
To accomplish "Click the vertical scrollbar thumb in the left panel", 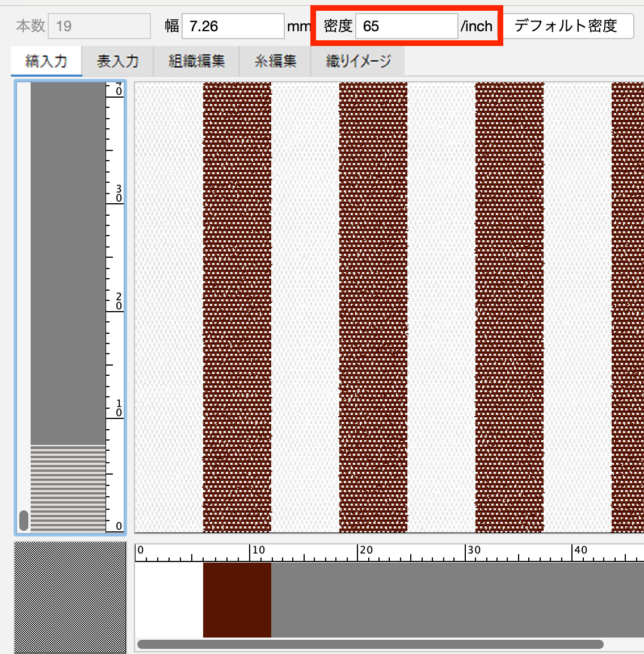I will (x=24, y=520).
